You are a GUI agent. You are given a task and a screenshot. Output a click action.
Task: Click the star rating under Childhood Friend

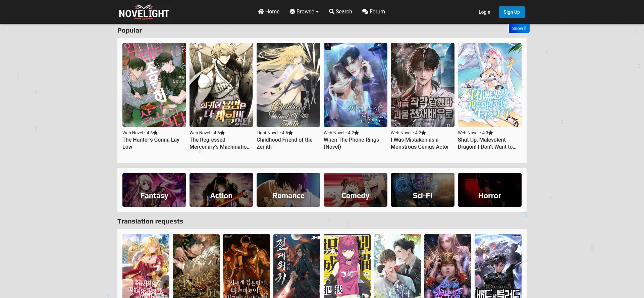tap(287, 133)
